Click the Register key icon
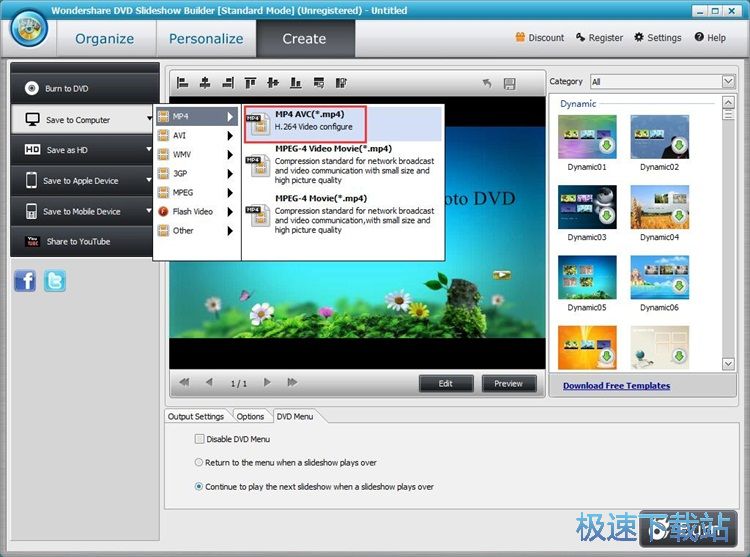Screen dimensions: 750x557 pos(580,37)
